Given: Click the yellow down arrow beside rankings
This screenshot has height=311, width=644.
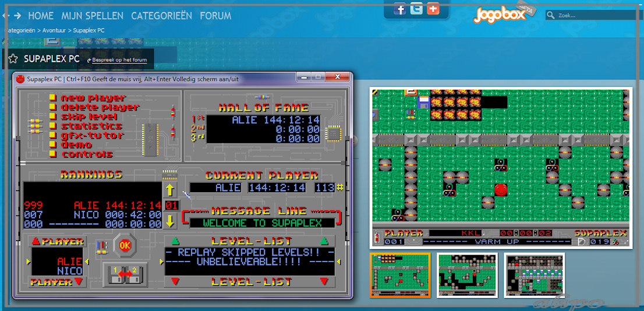Looking at the screenshot, I should (170, 221).
